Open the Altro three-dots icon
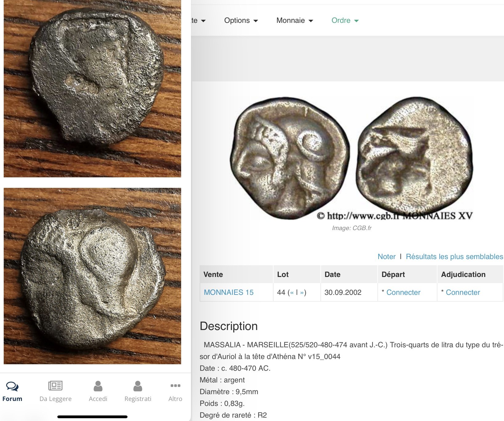The image size is (504, 421). coord(175,386)
